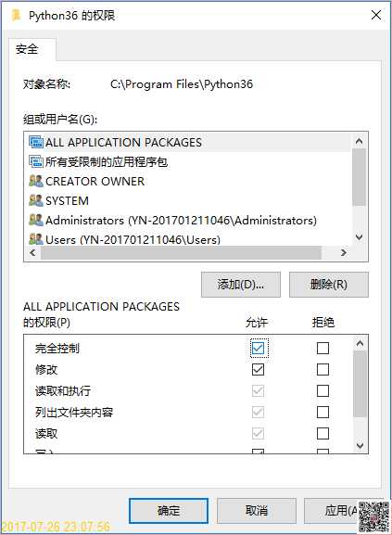This screenshot has width=392, height=535.
Task: Click the user list scroll-down arrow
Action: [359, 236]
